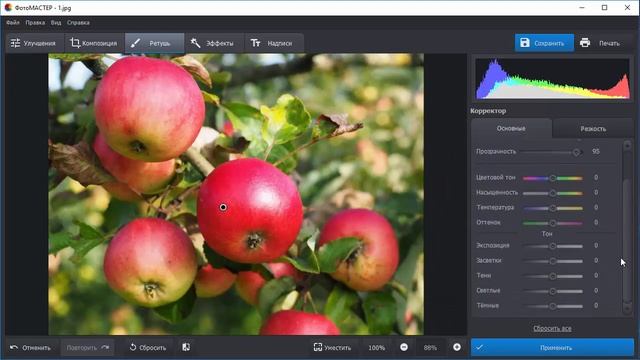Click the scrollbar up arrow
This screenshot has height=360, width=640.
click(x=627, y=145)
